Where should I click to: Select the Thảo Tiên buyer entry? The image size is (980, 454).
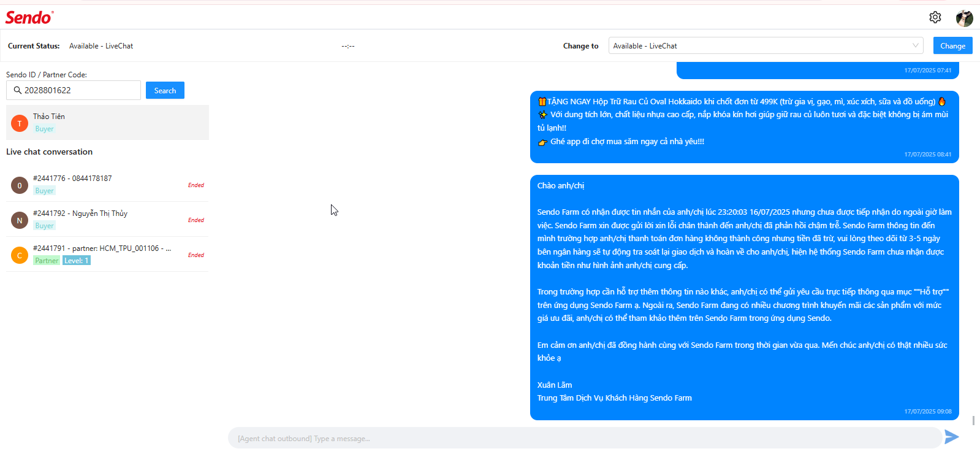[x=107, y=122]
